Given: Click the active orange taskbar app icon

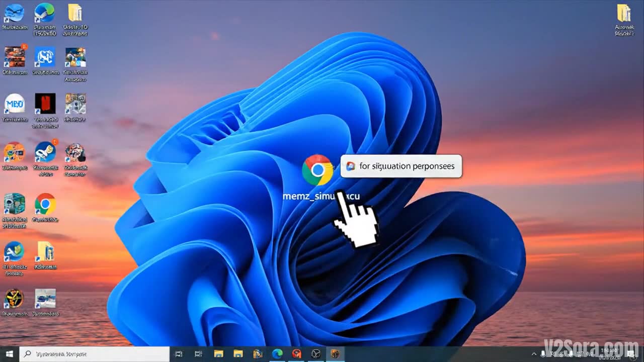Looking at the screenshot, I should (335, 354).
